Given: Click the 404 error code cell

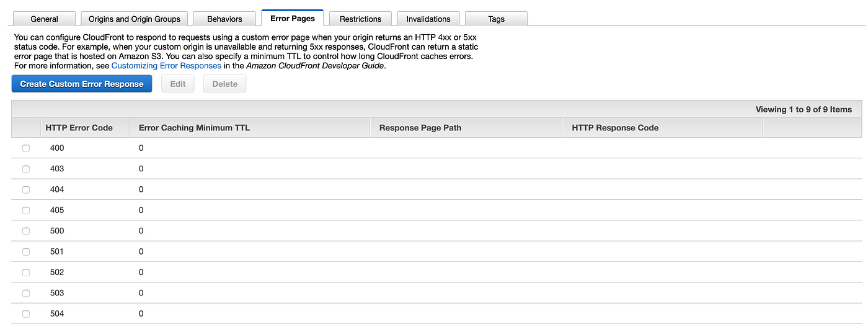Looking at the screenshot, I should pyautogui.click(x=57, y=189).
